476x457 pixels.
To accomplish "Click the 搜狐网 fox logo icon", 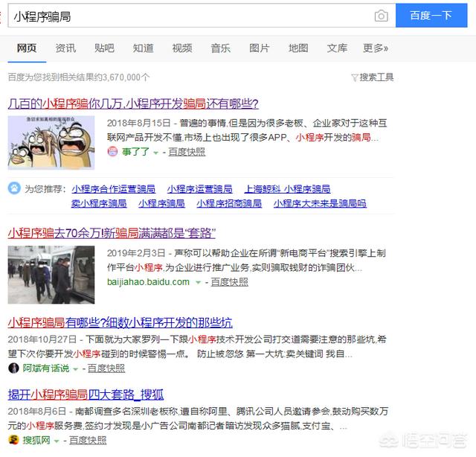I will pos(13,440).
